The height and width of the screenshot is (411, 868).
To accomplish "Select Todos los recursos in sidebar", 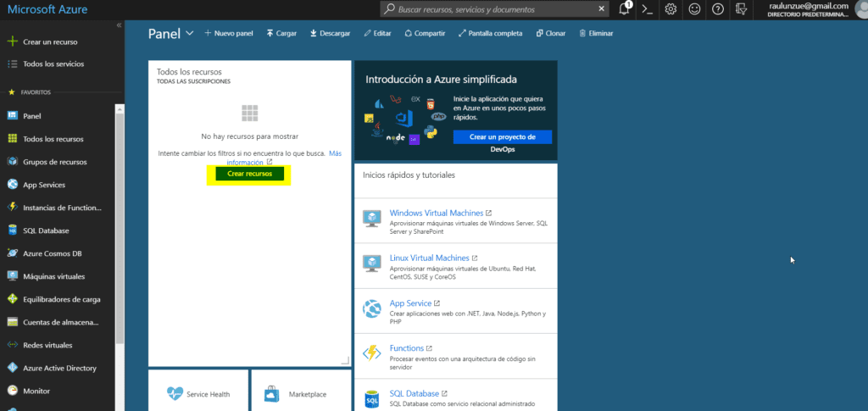I will coord(53,139).
